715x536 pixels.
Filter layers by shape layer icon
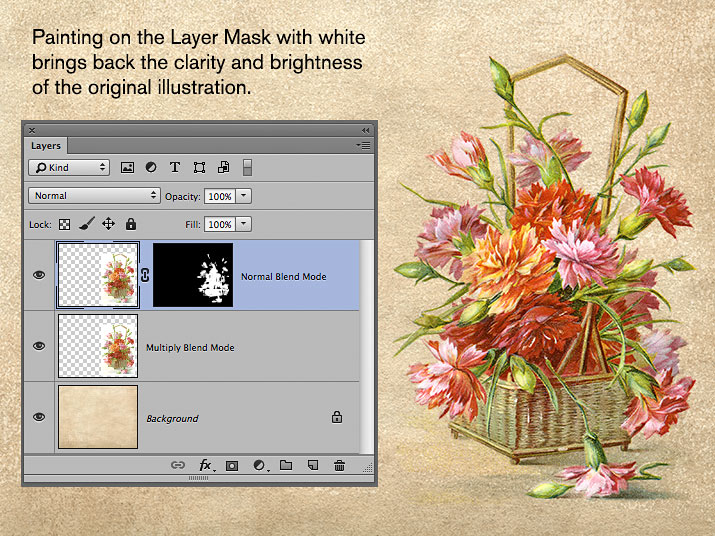[x=199, y=167]
